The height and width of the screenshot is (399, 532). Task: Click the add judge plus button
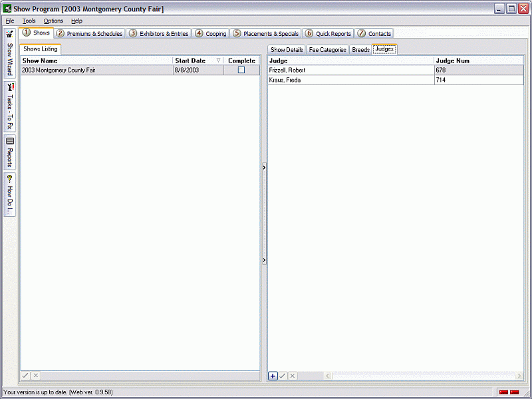[x=273, y=376]
